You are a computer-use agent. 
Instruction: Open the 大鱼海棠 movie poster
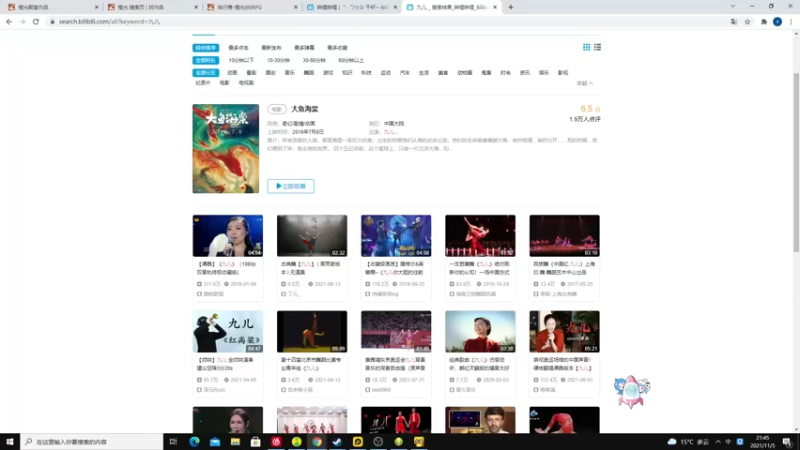tap(226, 148)
